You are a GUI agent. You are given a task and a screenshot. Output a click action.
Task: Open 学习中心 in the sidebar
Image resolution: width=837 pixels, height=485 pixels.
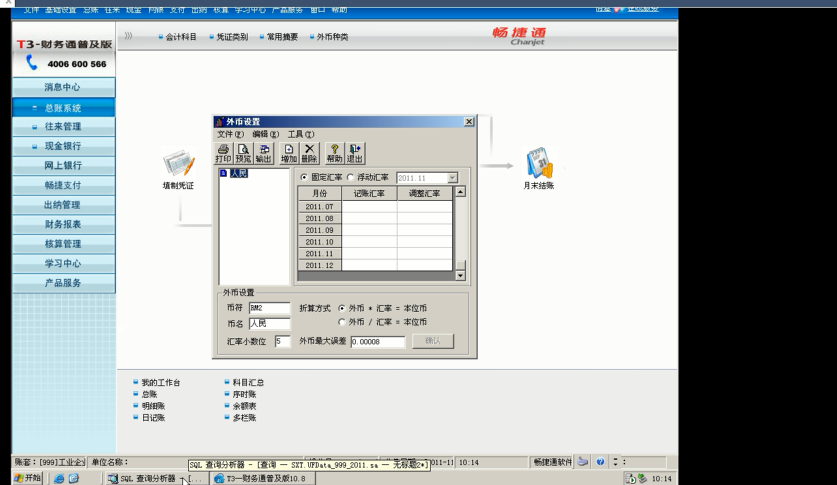[x=64, y=264]
